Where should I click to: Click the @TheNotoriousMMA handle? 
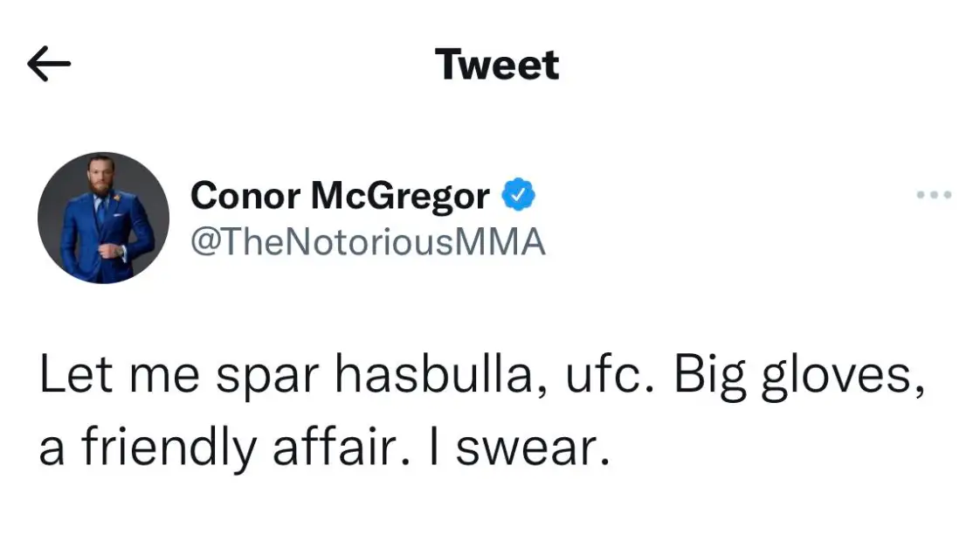tap(367, 242)
